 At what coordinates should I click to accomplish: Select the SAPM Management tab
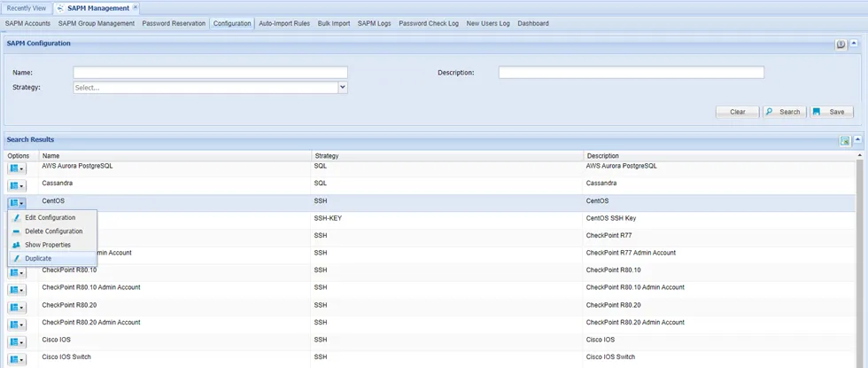click(97, 8)
